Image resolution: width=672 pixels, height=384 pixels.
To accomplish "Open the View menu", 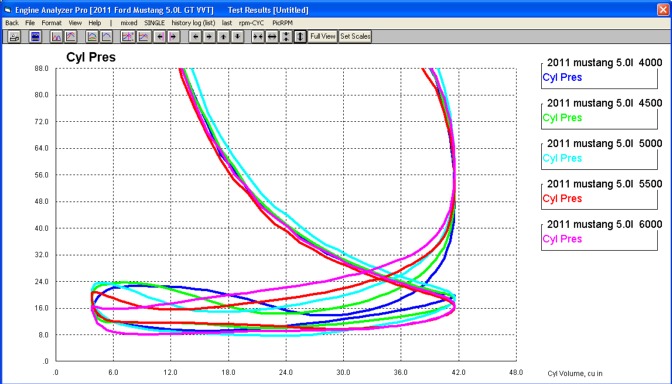I will pyautogui.click(x=75, y=23).
